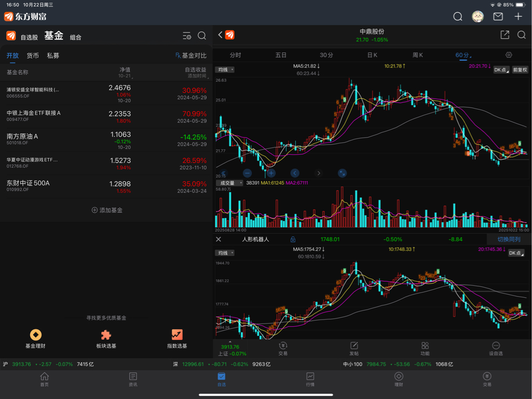Share 中鼎股份 chart via export icon
Image resolution: width=532 pixels, height=399 pixels.
click(505, 35)
